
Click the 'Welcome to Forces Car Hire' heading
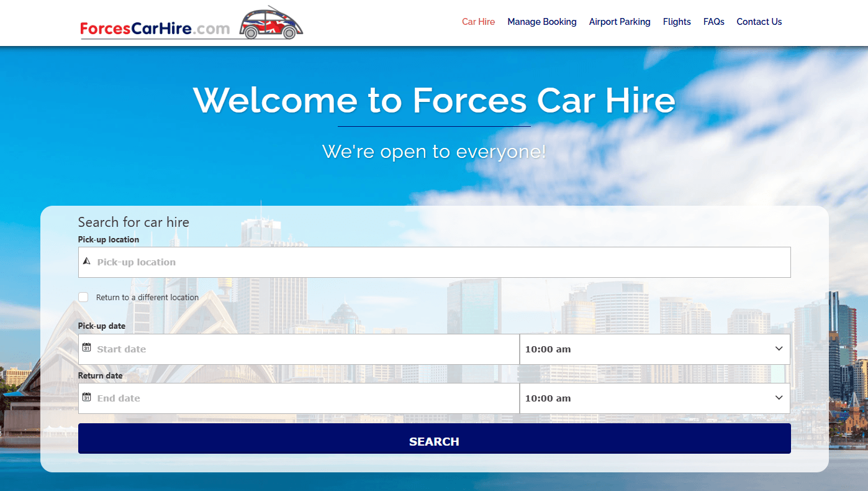[x=434, y=99]
